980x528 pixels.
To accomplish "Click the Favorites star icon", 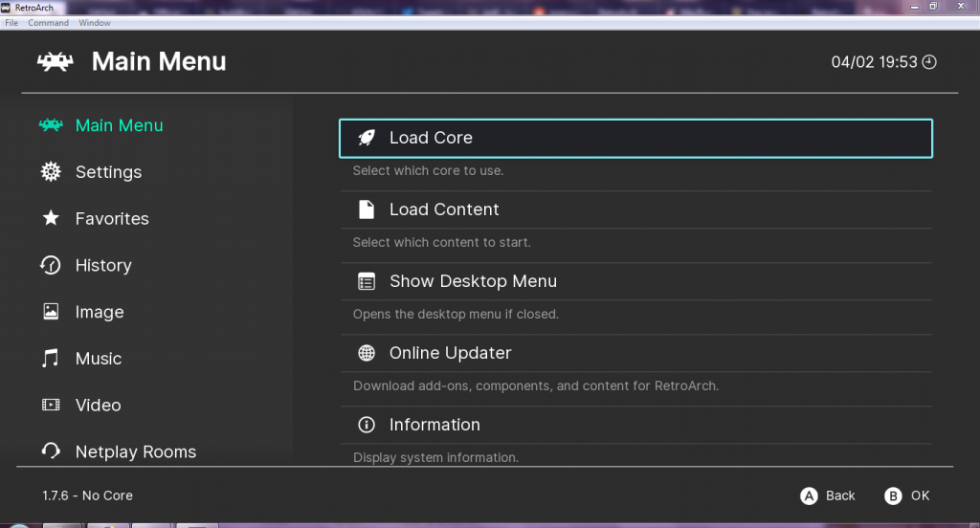I will click(x=51, y=218).
